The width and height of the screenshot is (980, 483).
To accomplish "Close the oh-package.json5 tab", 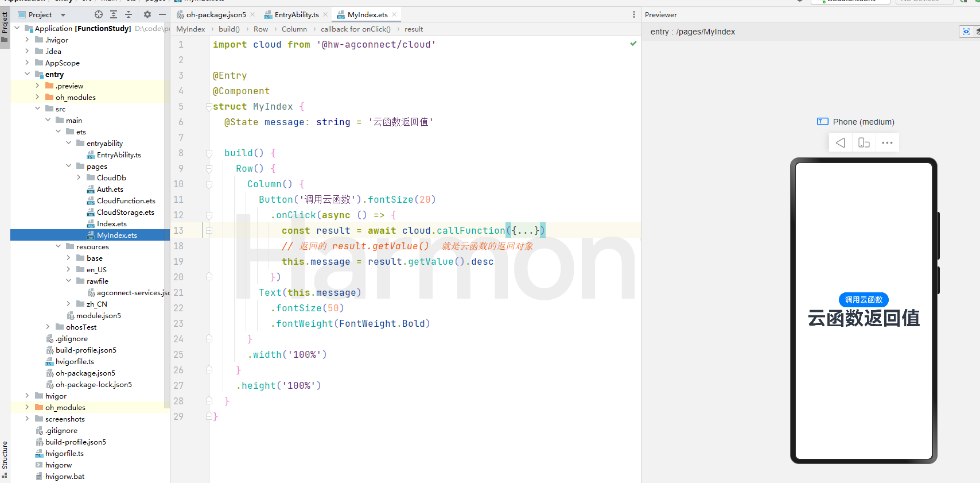I will click(x=252, y=14).
